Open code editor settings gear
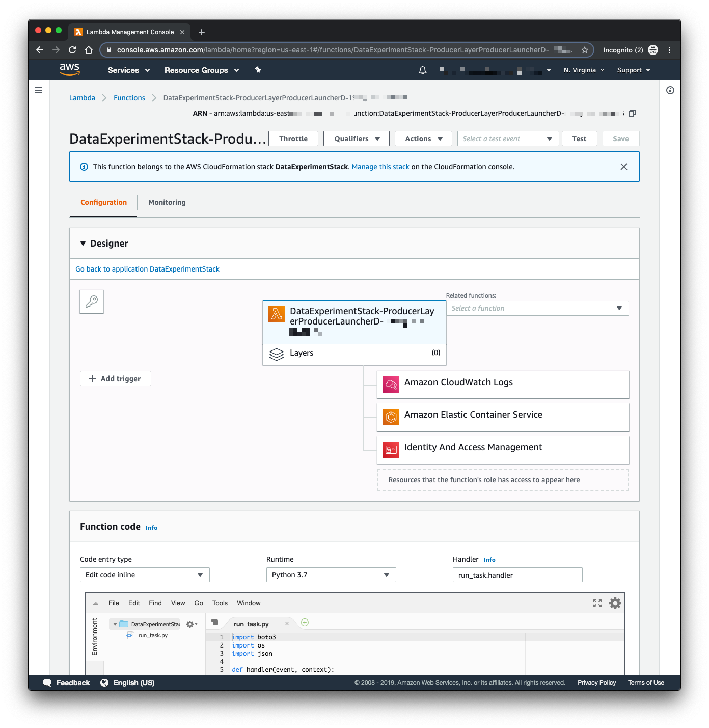 (x=615, y=603)
